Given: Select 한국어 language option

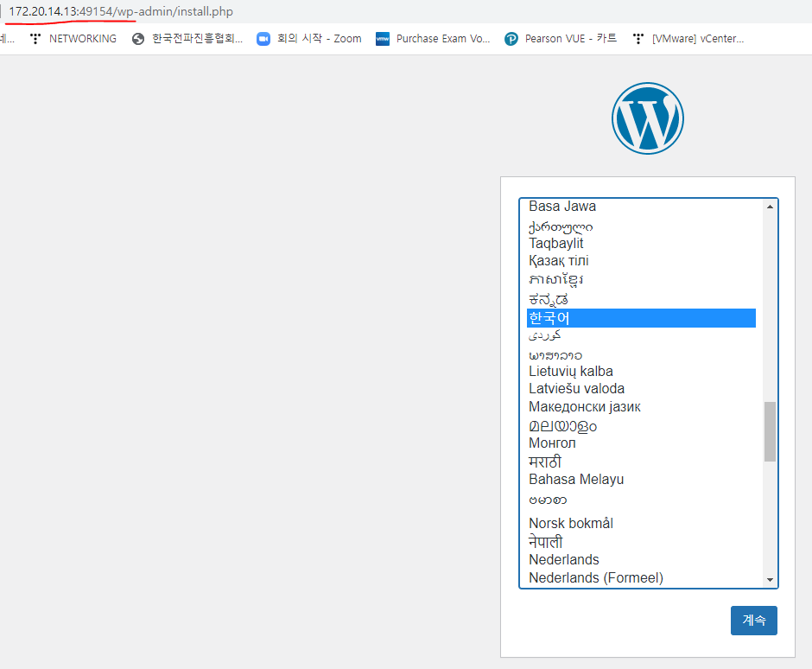Looking at the screenshot, I should point(641,318).
